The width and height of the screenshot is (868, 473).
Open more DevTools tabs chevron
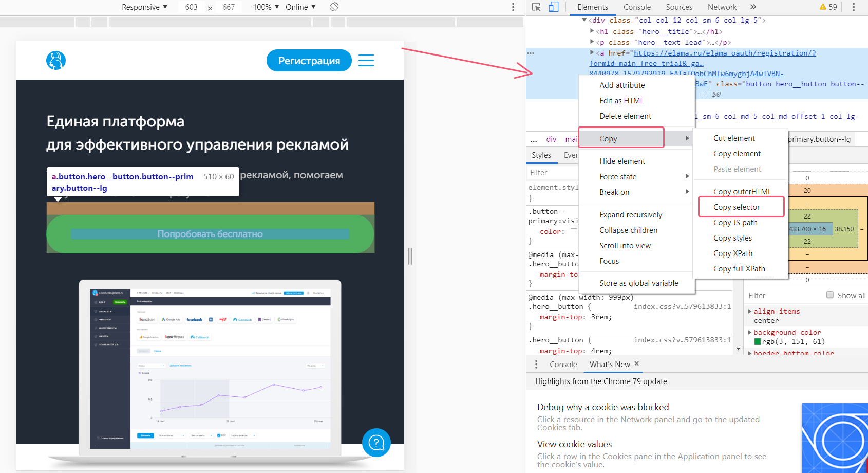pyautogui.click(x=753, y=7)
